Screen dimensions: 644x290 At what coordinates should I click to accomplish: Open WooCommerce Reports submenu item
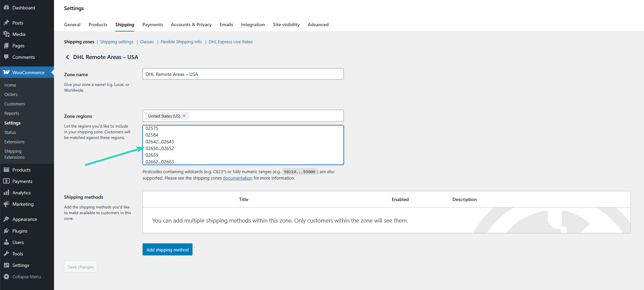click(x=12, y=113)
